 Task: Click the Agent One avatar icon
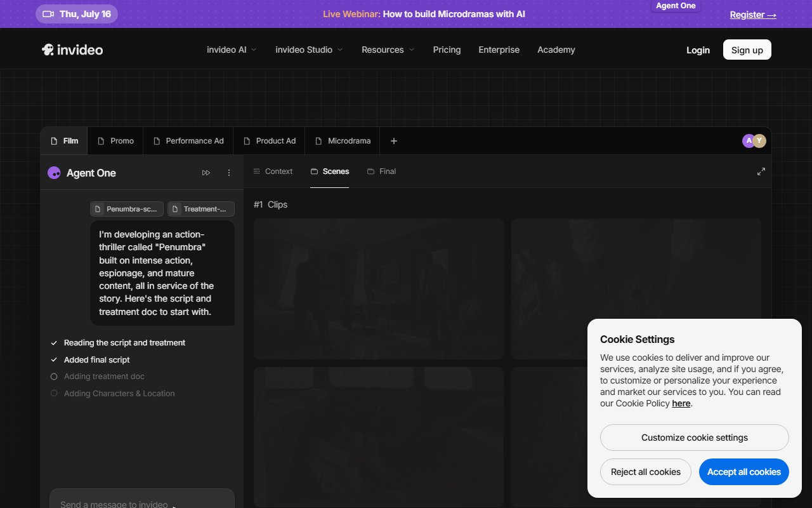[54, 173]
